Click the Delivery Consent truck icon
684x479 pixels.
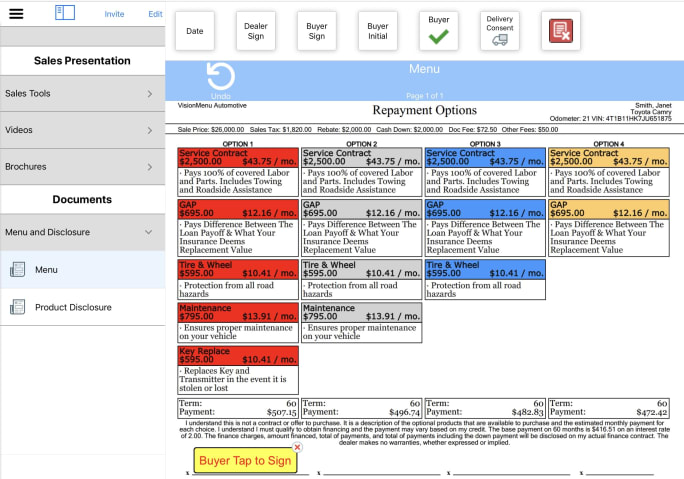[x=499, y=36]
